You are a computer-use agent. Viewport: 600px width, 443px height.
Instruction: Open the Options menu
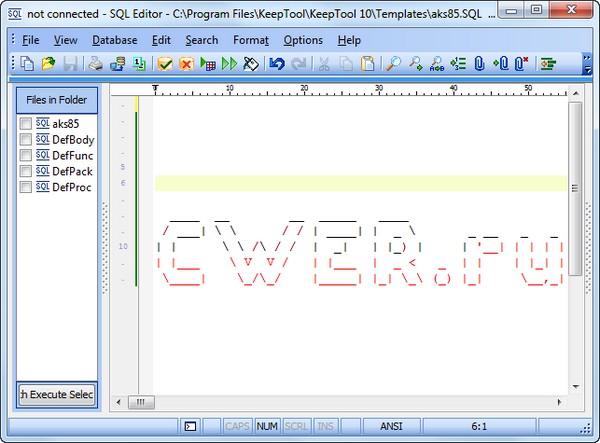[302, 40]
